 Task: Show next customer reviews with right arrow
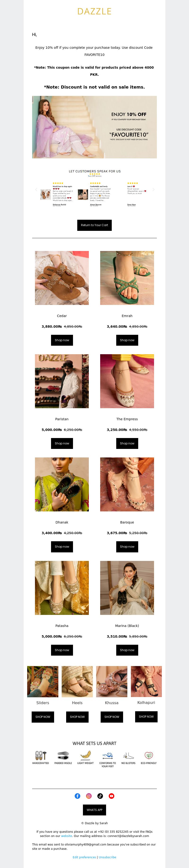click(x=153, y=190)
